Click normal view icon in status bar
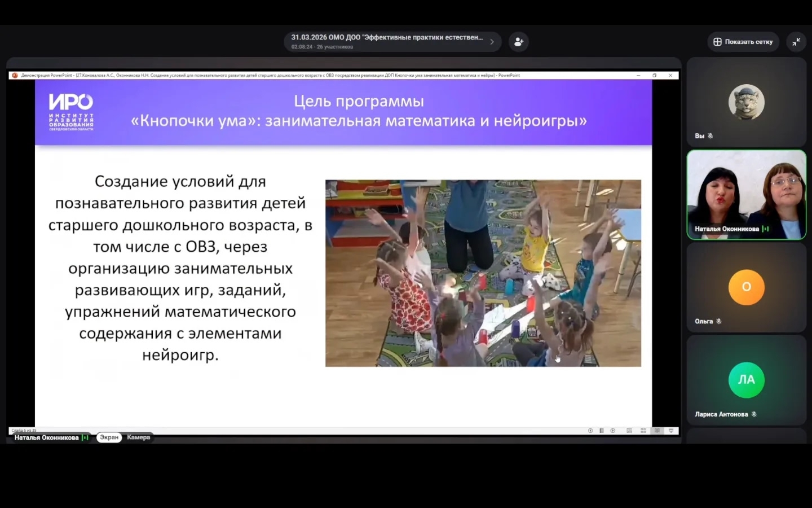 pyautogui.click(x=629, y=431)
